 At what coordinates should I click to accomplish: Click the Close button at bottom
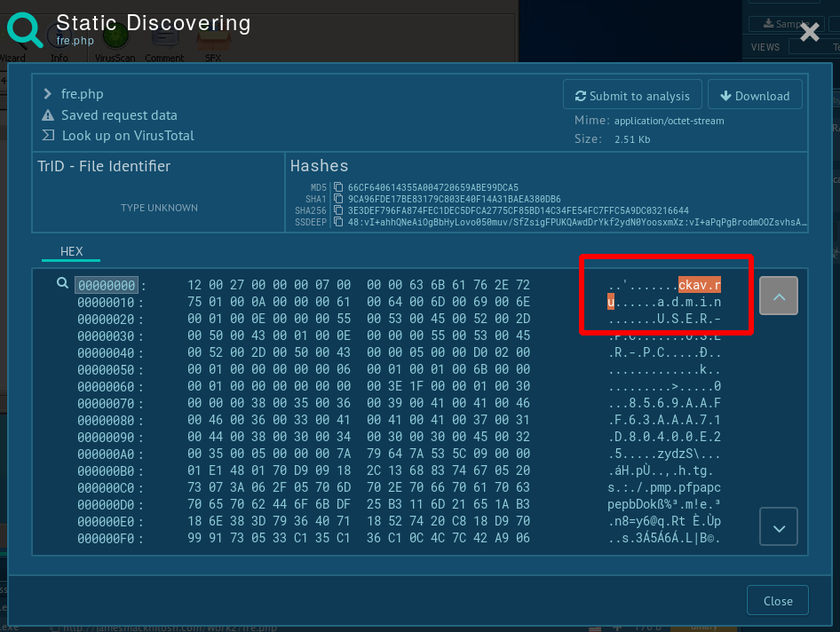pos(777,601)
